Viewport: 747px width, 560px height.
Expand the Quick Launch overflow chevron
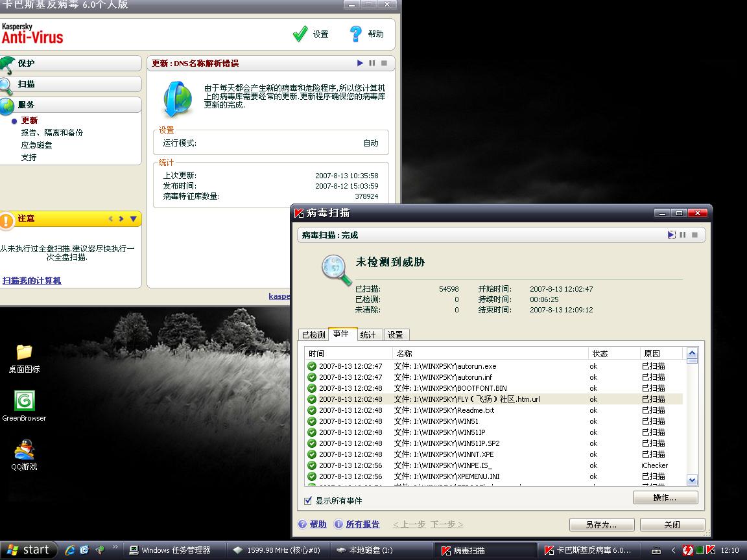click(115, 547)
